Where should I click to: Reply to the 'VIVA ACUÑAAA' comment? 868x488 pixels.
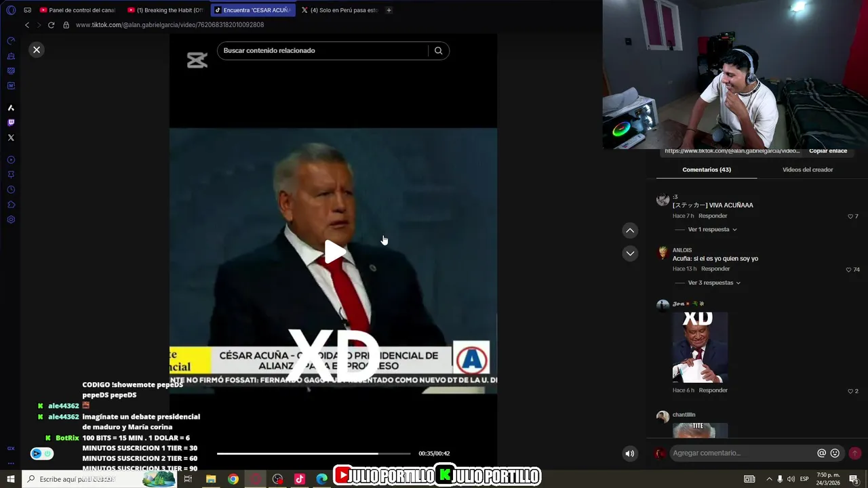(x=713, y=216)
